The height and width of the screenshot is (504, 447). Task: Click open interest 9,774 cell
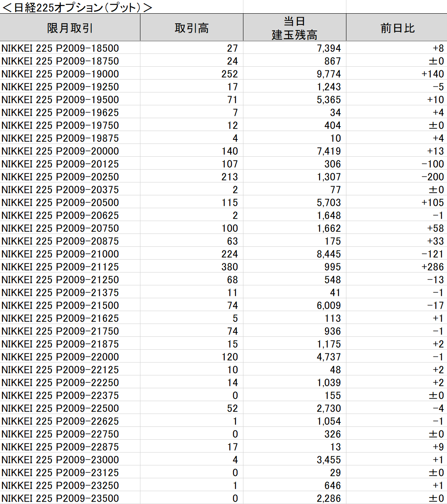(x=295, y=74)
